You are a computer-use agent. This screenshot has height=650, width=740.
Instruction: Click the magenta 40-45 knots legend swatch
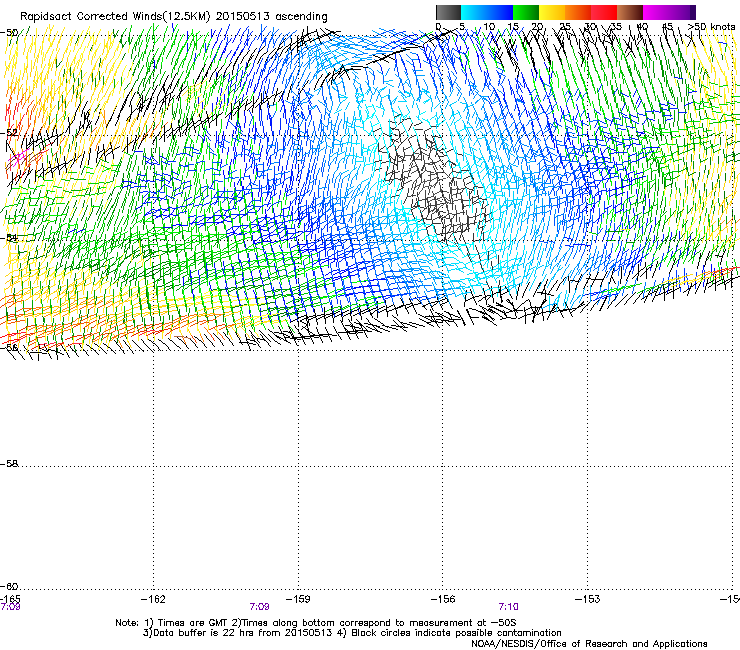point(656,13)
